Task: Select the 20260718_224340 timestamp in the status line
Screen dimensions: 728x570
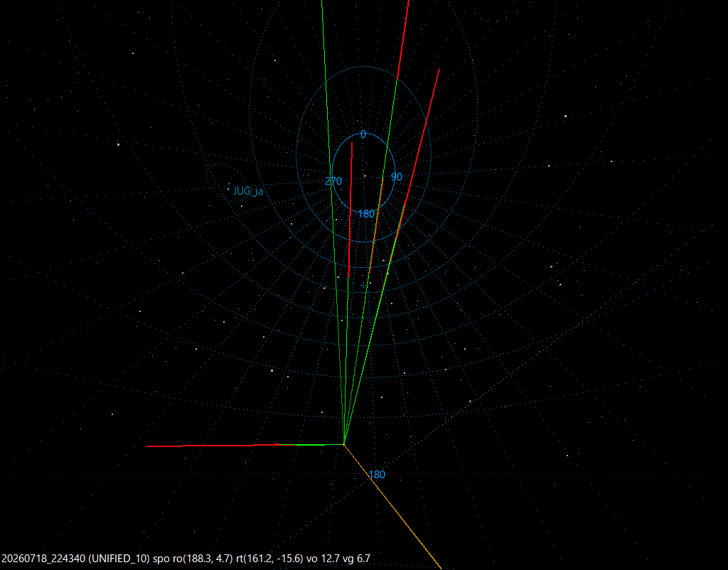Action: [x=43, y=559]
